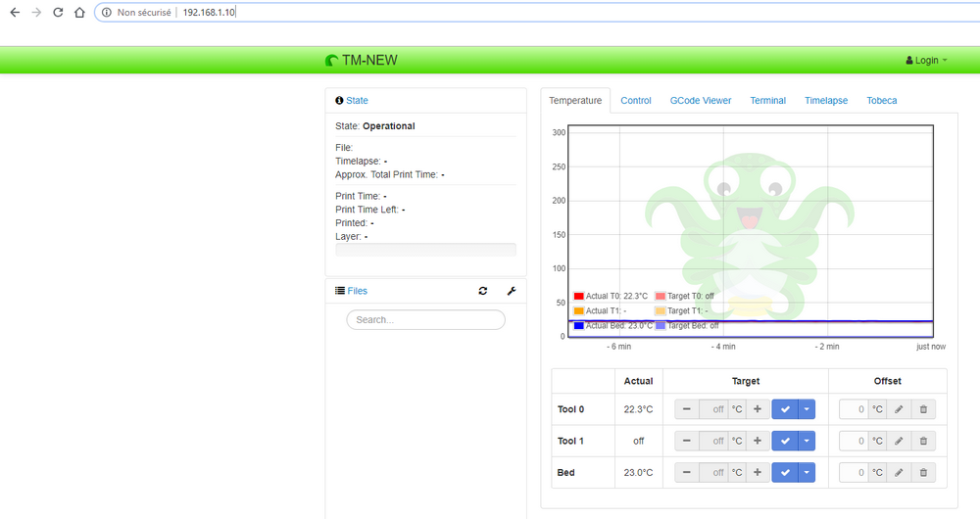Open the Bed target preset dropdown
Image resolution: width=980 pixels, height=519 pixels.
807,473
